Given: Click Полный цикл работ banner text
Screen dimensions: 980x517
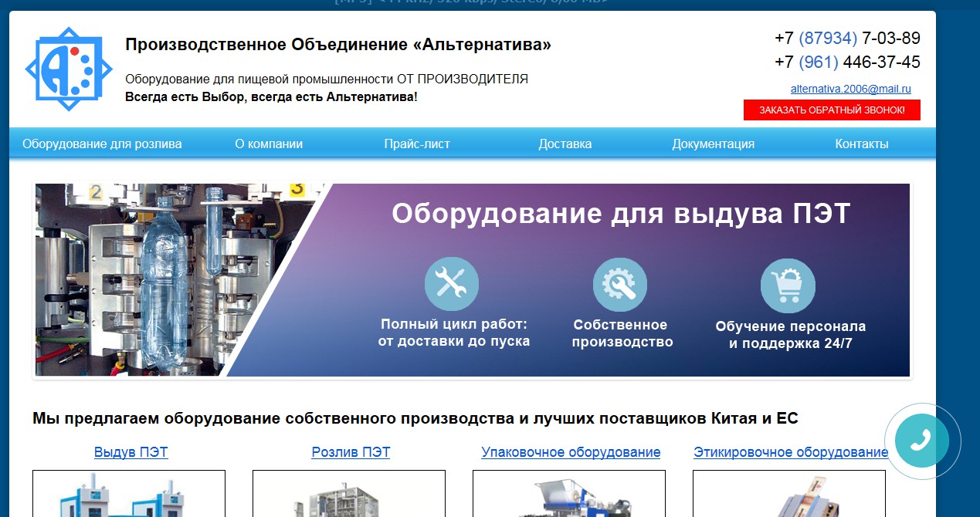Looking at the screenshot, I should (454, 333).
